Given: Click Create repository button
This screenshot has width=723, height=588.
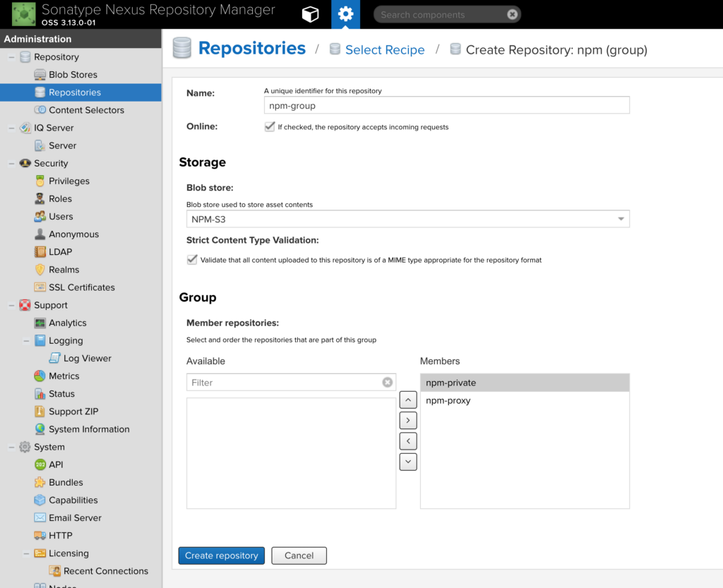Looking at the screenshot, I should coord(222,556).
